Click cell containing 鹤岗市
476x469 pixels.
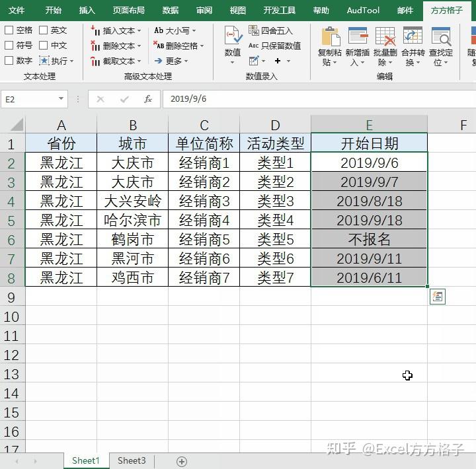[x=132, y=239]
